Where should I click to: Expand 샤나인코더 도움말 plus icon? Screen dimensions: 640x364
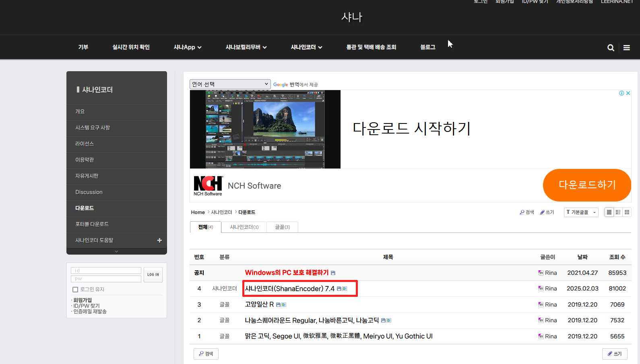(159, 240)
